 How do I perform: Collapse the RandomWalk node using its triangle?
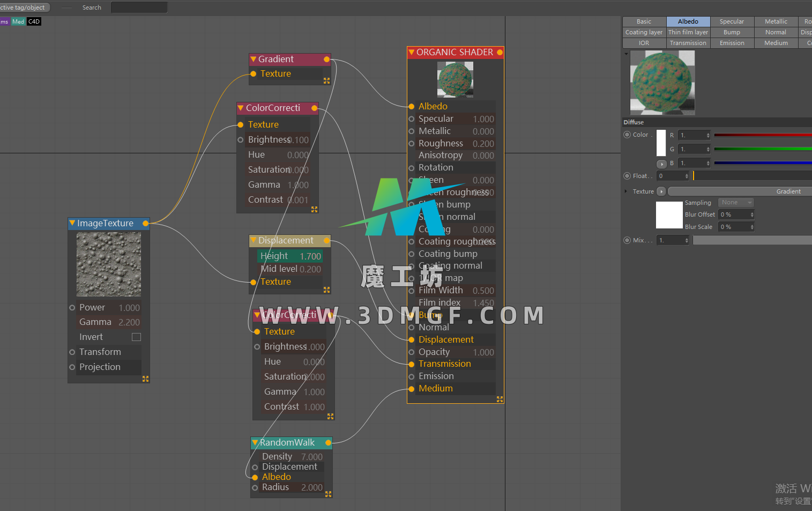click(x=255, y=443)
